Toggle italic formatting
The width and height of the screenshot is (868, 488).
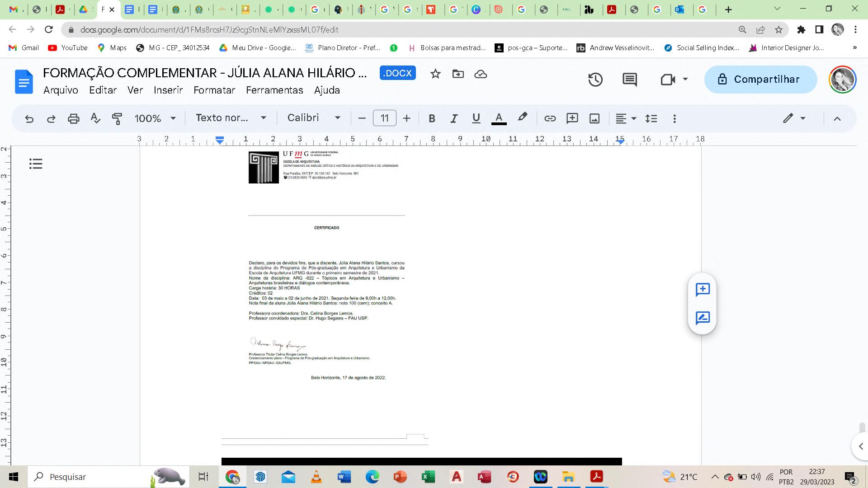pyautogui.click(x=453, y=118)
